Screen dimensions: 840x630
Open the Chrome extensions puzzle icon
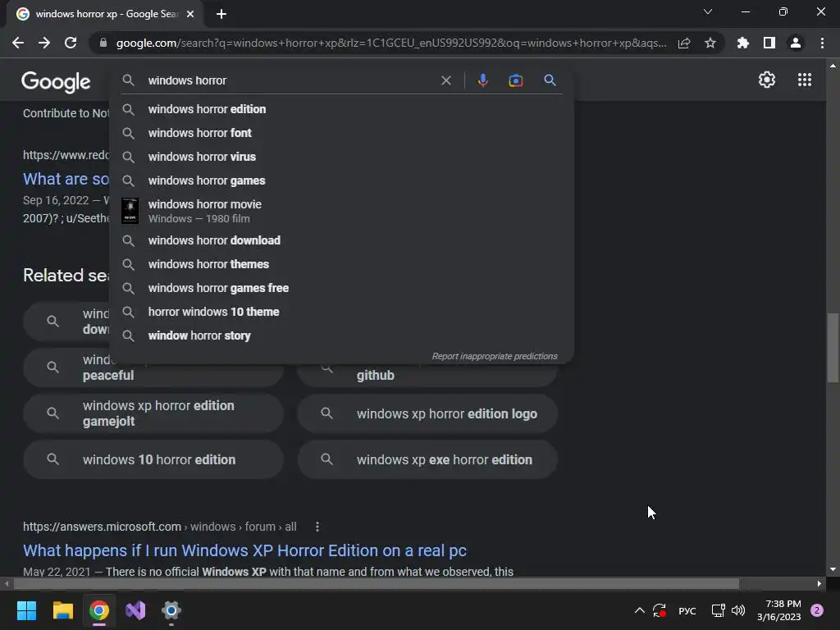click(x=743, y=43)
